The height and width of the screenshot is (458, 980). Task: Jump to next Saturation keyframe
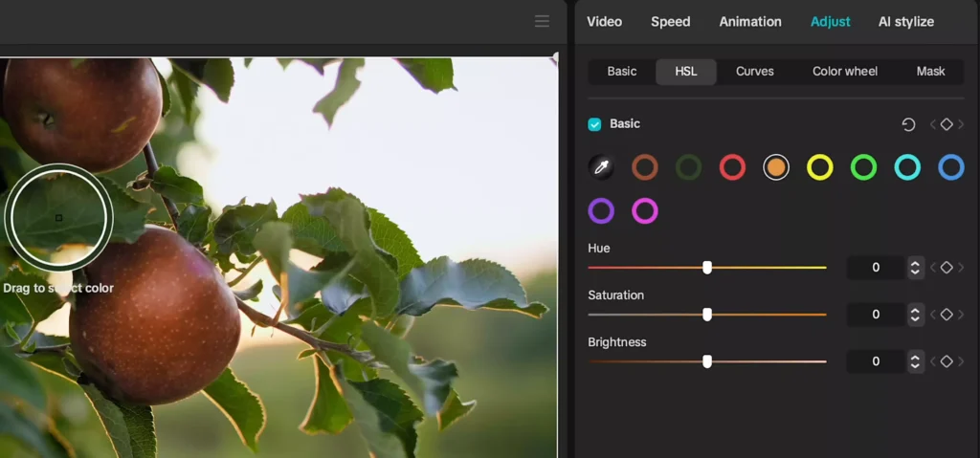(961, 315)
